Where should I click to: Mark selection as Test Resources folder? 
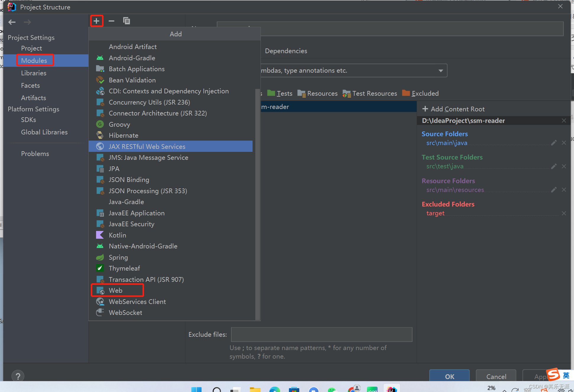coord(370,94)
